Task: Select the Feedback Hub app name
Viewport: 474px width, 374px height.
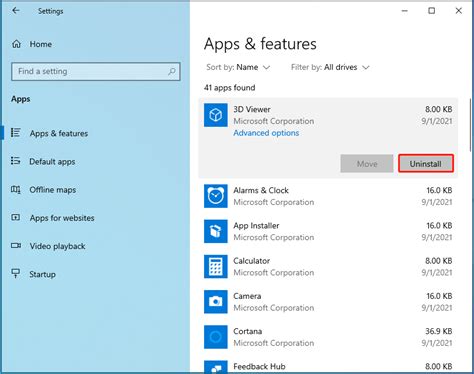Action: coord(259,367)
